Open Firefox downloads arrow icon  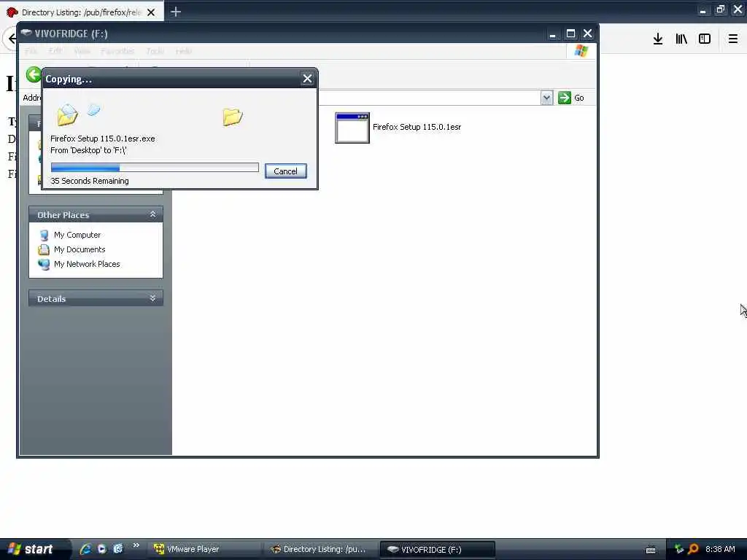(x=658, y=39)
